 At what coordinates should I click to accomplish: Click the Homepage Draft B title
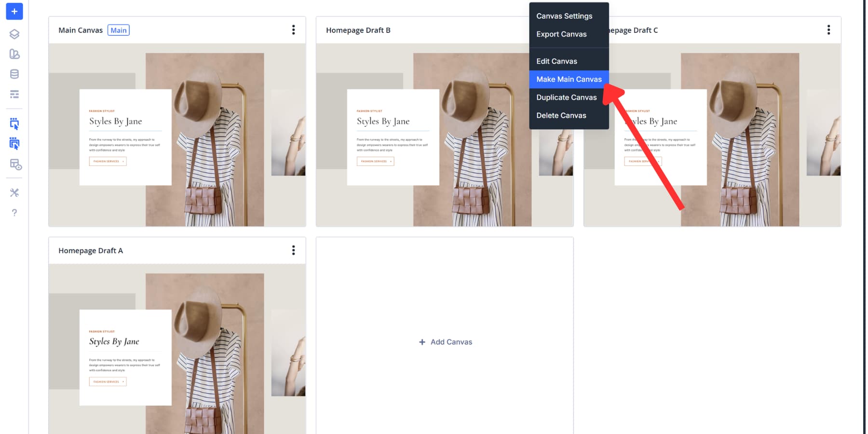(x=358, y=30)
